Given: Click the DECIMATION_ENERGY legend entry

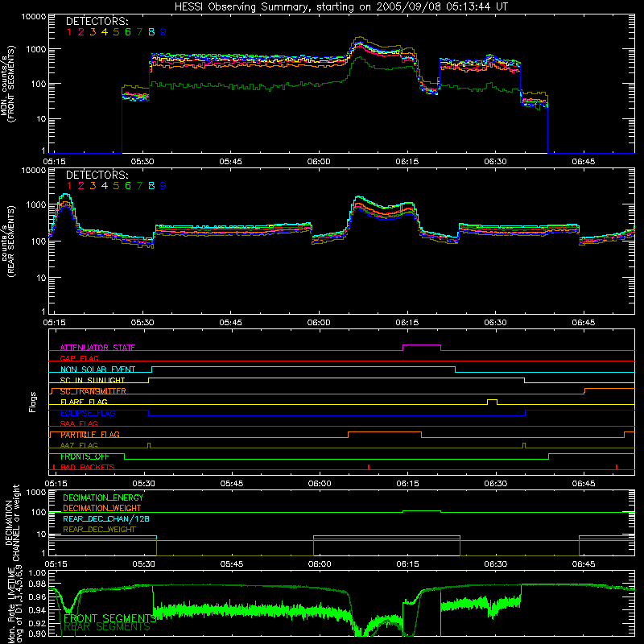Looking at the screenshot, I should coord(103,497).
